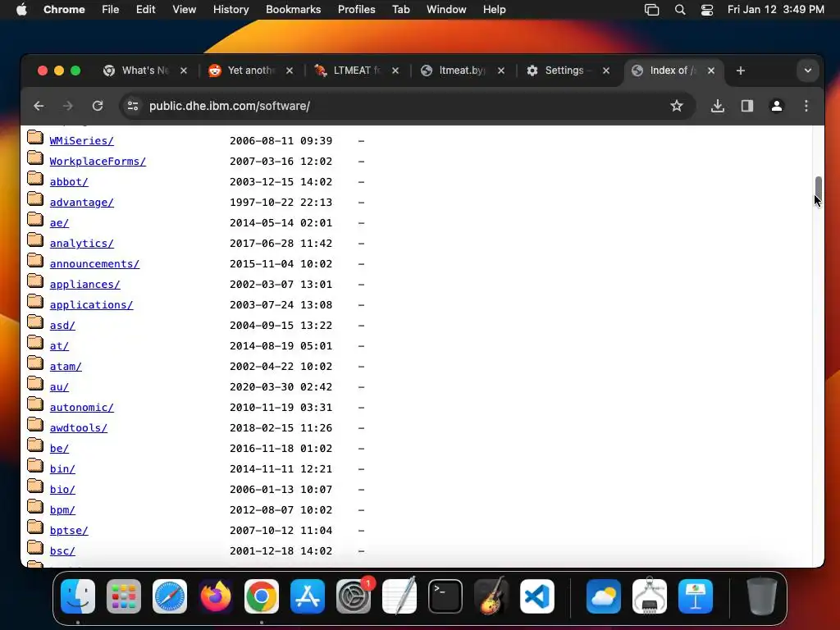Close the What's New tab
The image size is (840, 630).
pos(184,71)
